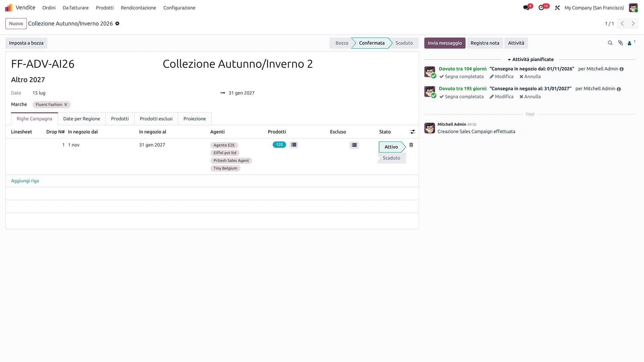Screen dimensions: 644x362
Task: Open the Configurazione menu
Action: tap(179, 8)
